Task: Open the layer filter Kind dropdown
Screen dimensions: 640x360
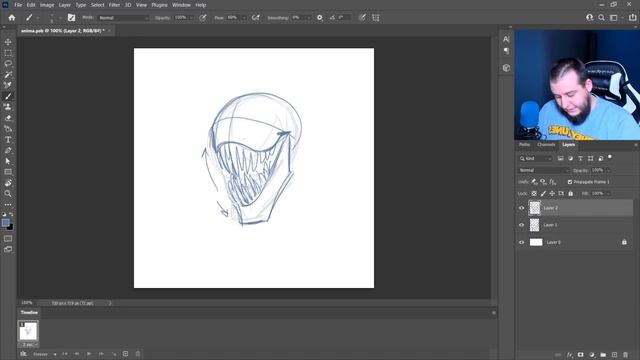Action: pos(536,158)
